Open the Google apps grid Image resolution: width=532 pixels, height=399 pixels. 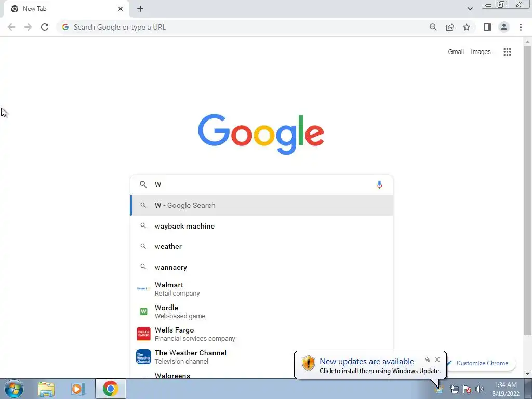507,52
